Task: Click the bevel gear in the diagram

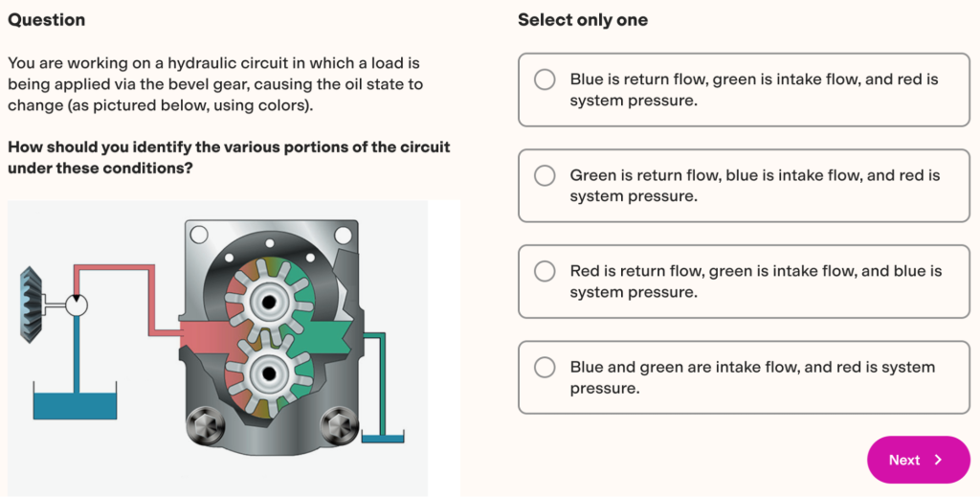Action: 31,305
